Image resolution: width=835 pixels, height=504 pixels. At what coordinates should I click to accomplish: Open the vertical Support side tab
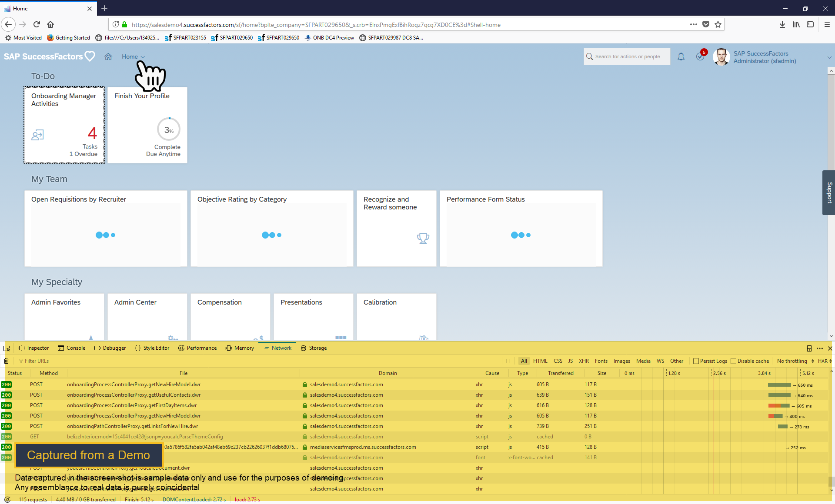[828, 192]
